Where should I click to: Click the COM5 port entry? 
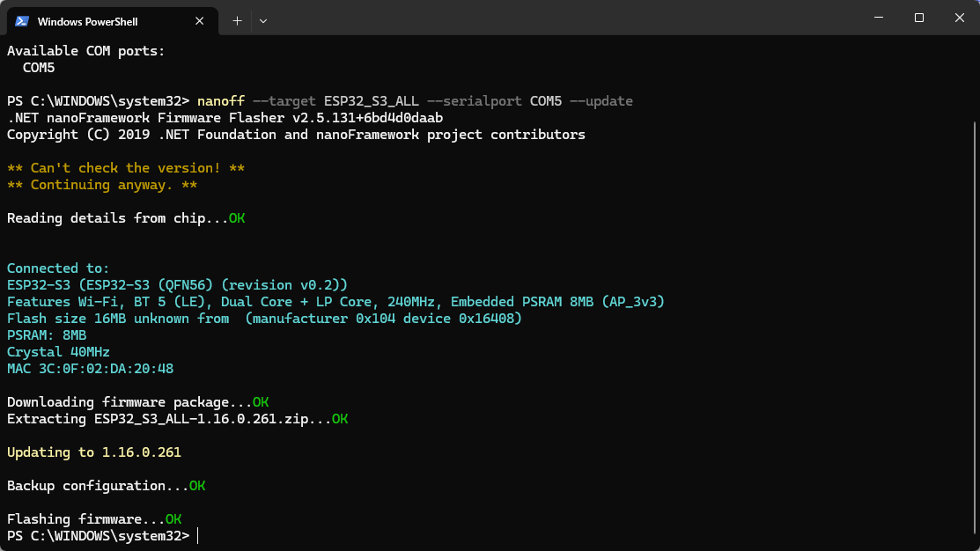[x=39, y=68]
